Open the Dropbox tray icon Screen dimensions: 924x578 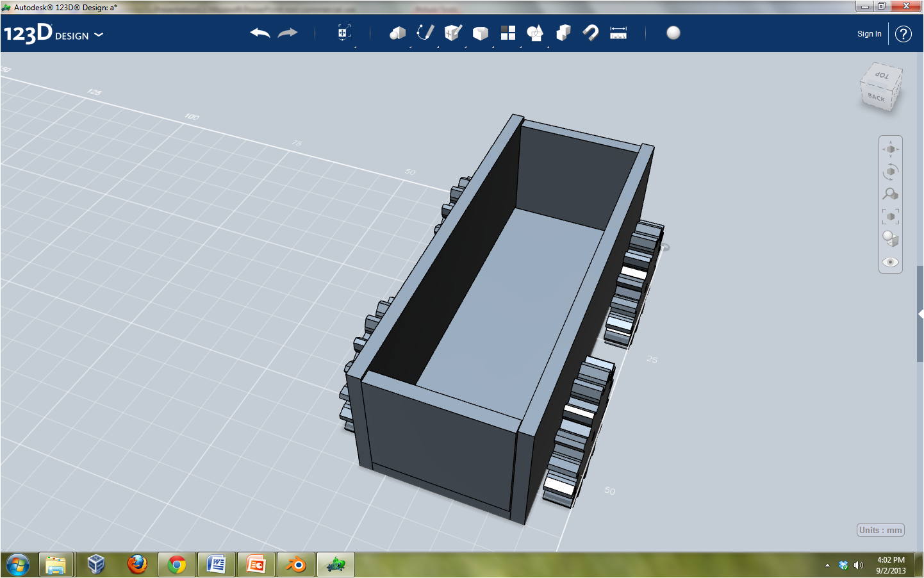pyautogui.click(x=843, y=565)
